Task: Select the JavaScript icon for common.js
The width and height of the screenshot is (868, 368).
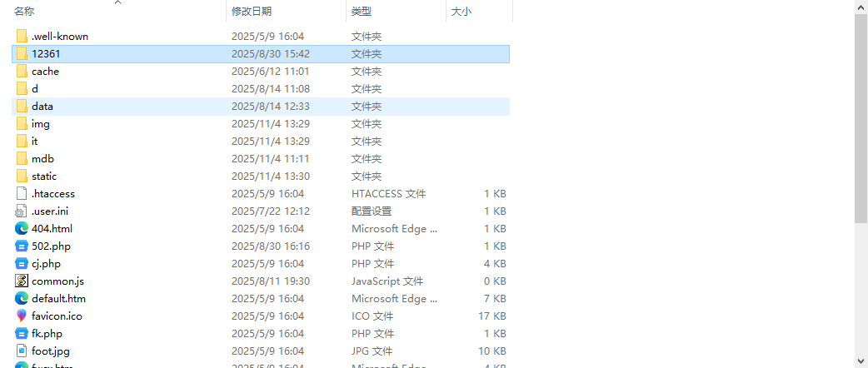Action: (22, 281)
